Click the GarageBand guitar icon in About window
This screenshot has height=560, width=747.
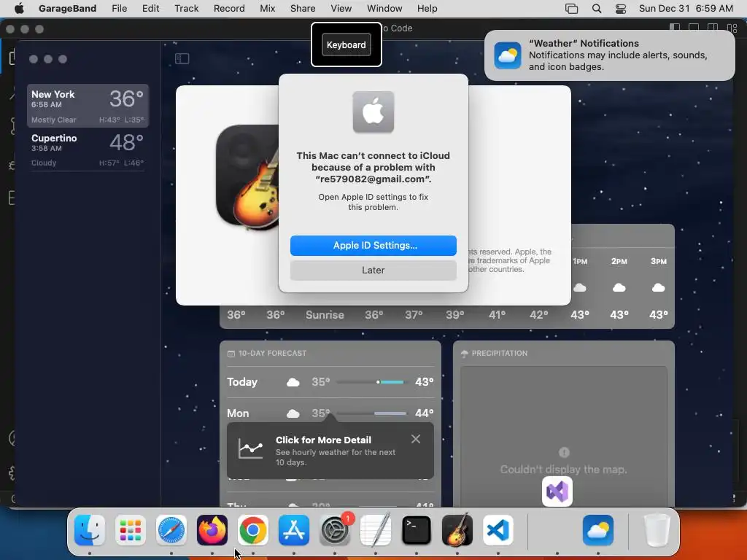tap(248, 177)
